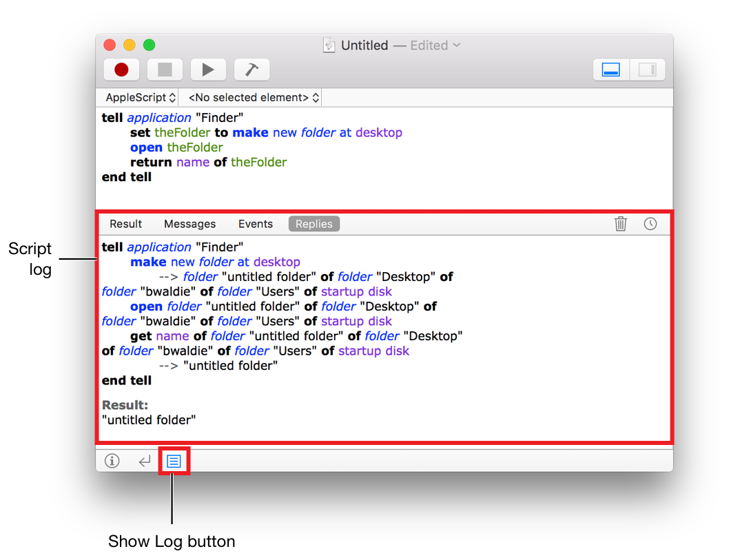Screen dimensions: 729x560
Task: Click final "untitled folder" result value
Action: [149, 420]
